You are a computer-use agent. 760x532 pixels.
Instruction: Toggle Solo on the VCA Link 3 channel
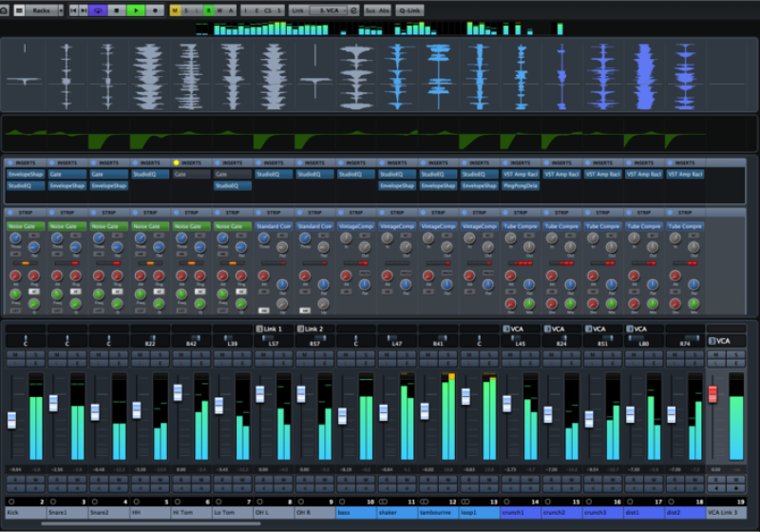coord(736,355)
